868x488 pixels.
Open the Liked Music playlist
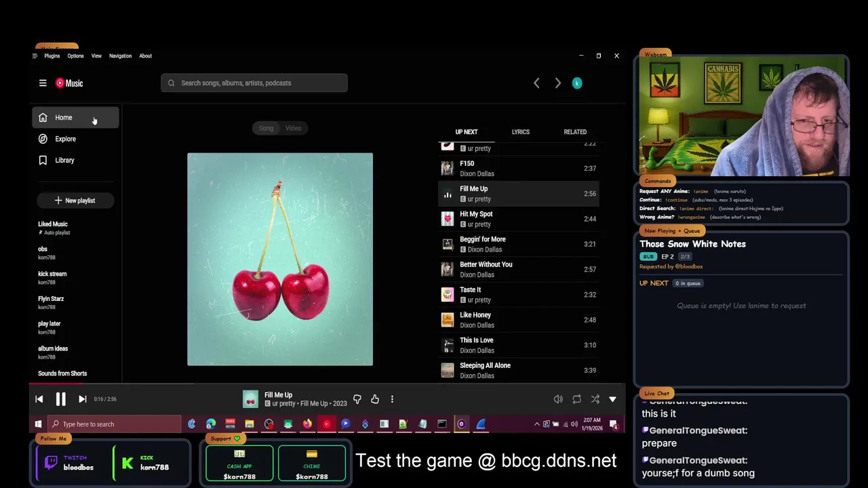[x=75, y=228]
